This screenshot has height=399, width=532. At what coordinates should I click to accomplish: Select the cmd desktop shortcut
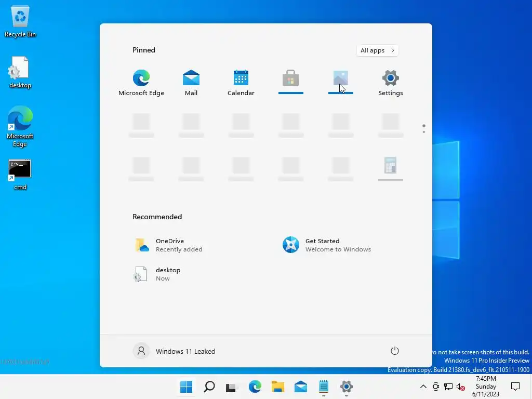click(20, 175)
